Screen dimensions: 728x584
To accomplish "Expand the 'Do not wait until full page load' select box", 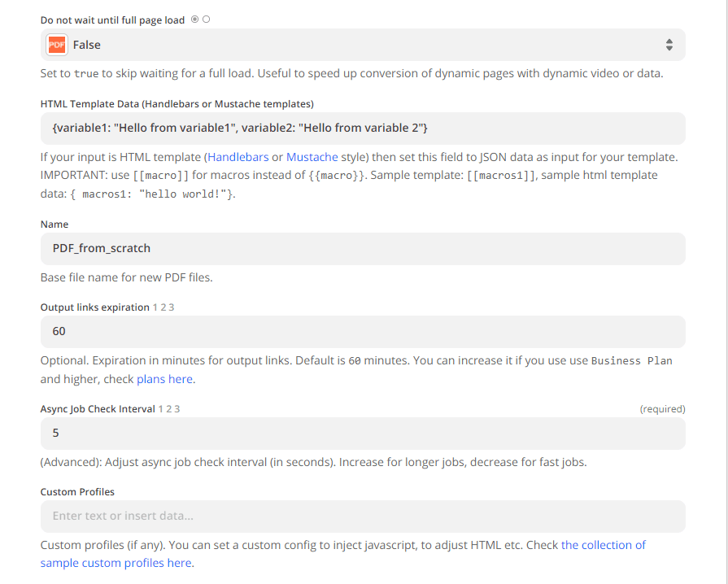I will 363,45.
